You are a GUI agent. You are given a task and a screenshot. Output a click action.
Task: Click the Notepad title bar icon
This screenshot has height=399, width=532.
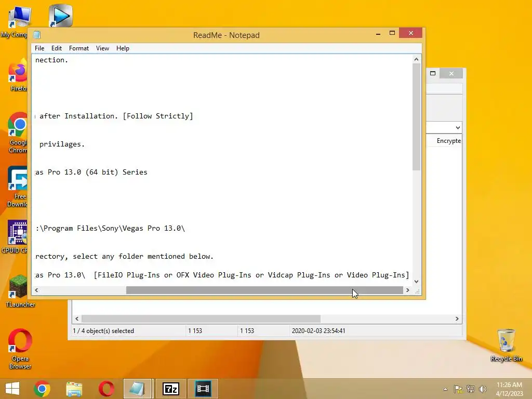click(x=37, y=35)
